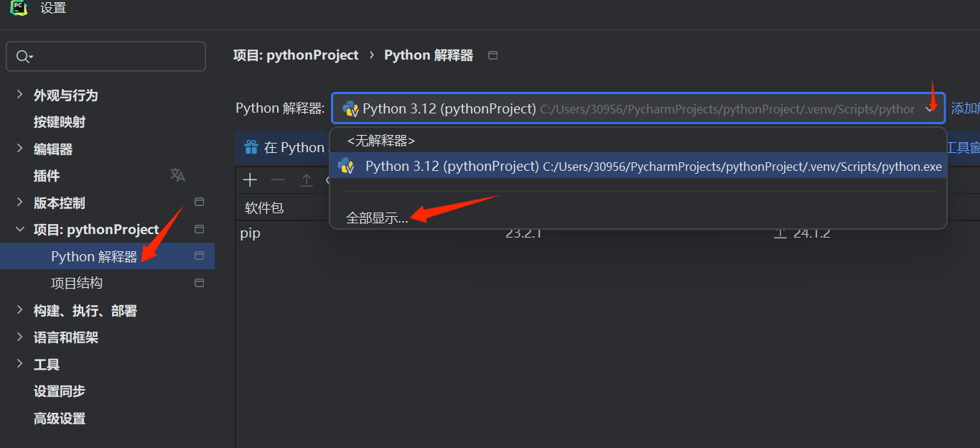Open the 设置同步 settings page
The width and height of the screenshot is (980, 448).
[60, 391]
